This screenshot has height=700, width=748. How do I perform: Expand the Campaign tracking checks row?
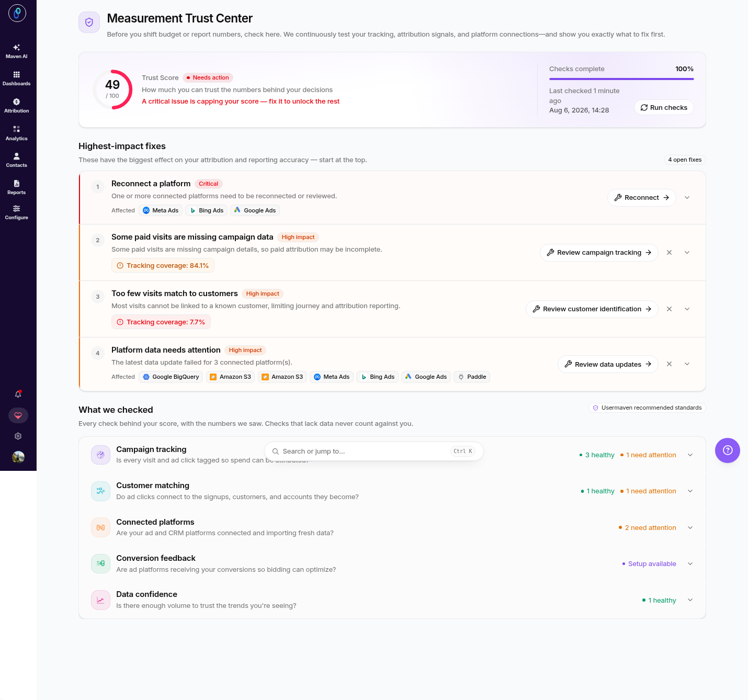tap(690, 455)
